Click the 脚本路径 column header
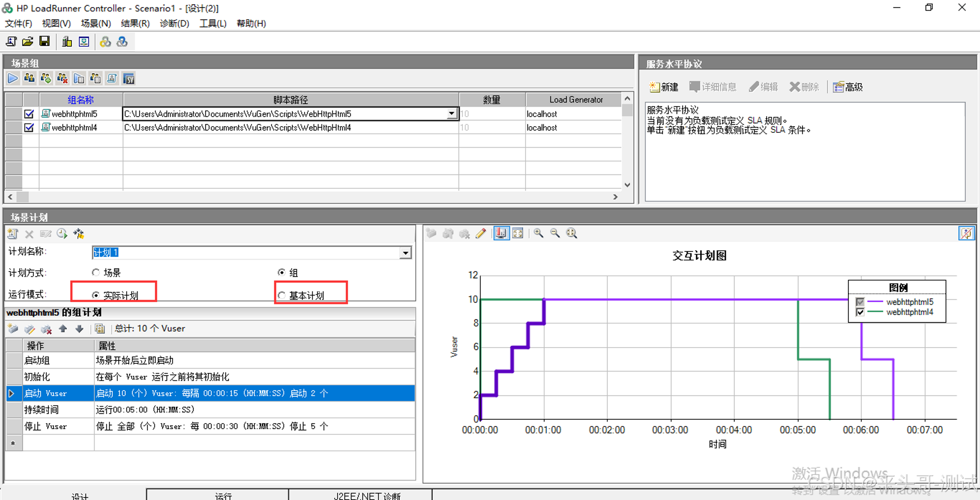 (291, 99)
